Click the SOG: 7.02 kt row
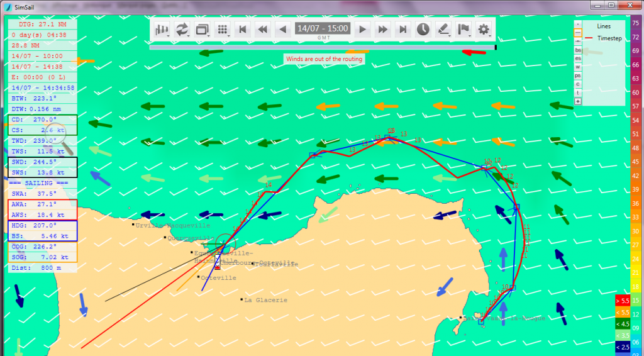Viewport: 644px width, 356px height. (x=43, y=257)
